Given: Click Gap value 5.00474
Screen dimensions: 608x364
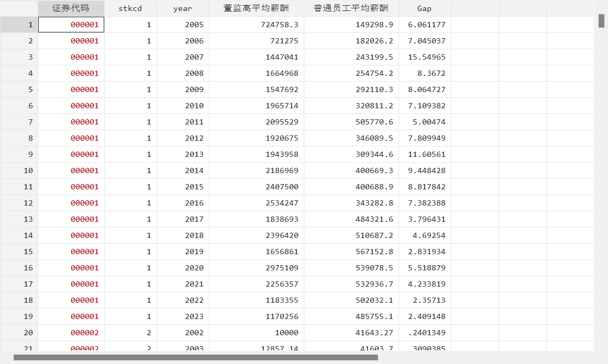Looking at the screenshot, I should click(x=425, y=122).
